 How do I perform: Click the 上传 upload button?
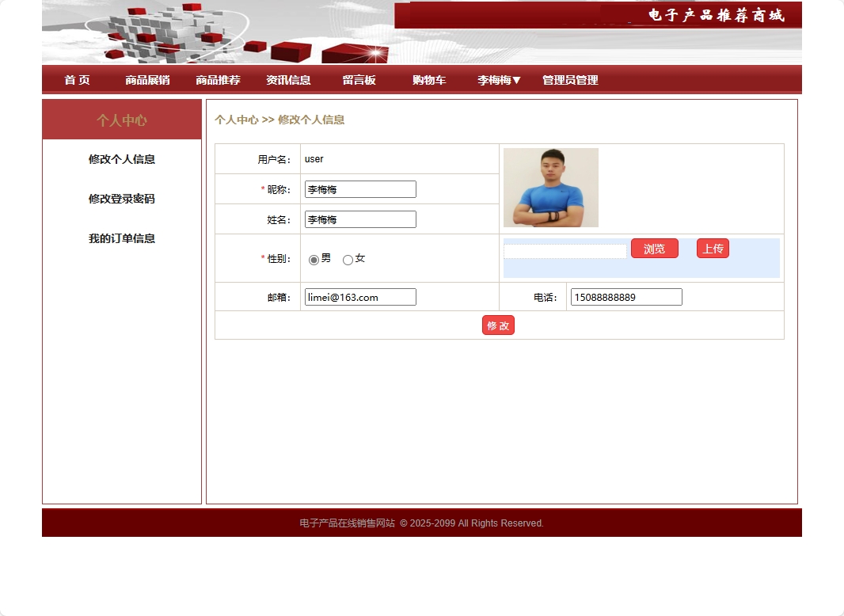712,248
